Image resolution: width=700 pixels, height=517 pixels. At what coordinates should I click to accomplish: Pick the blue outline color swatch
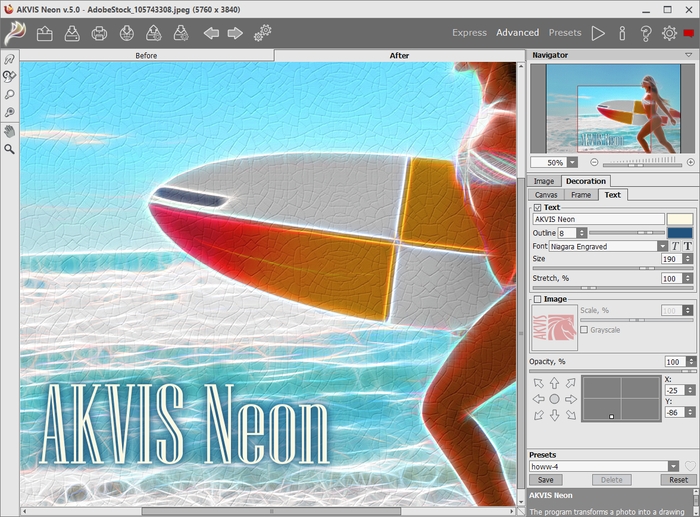680,233
